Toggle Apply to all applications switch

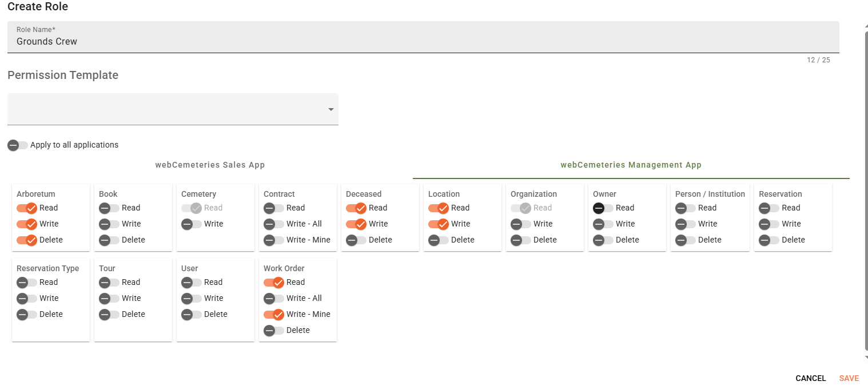click(x=17, y=145)
